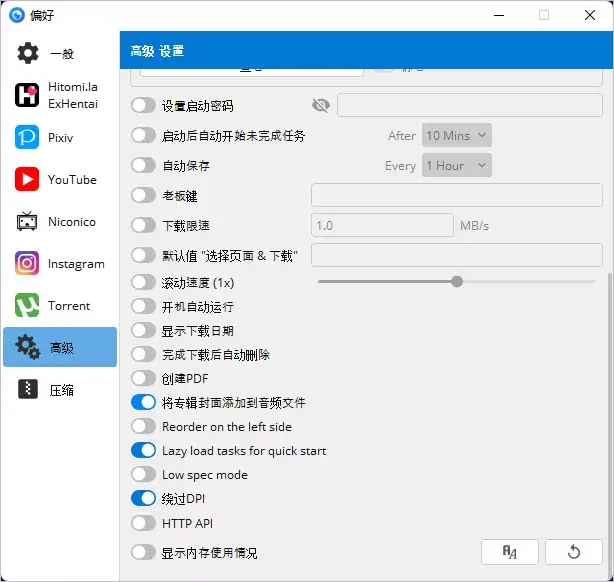614x582 pixels.
Task: Expand the 10 Mins dropdown
Action: [x=457, y=136]
